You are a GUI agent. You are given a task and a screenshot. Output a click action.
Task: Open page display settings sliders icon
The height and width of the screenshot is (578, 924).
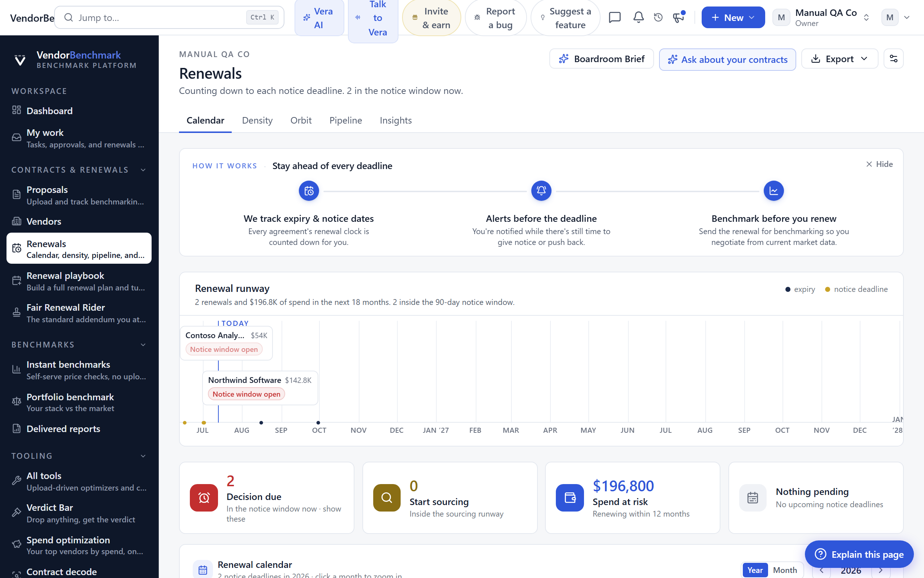[893, 59]
